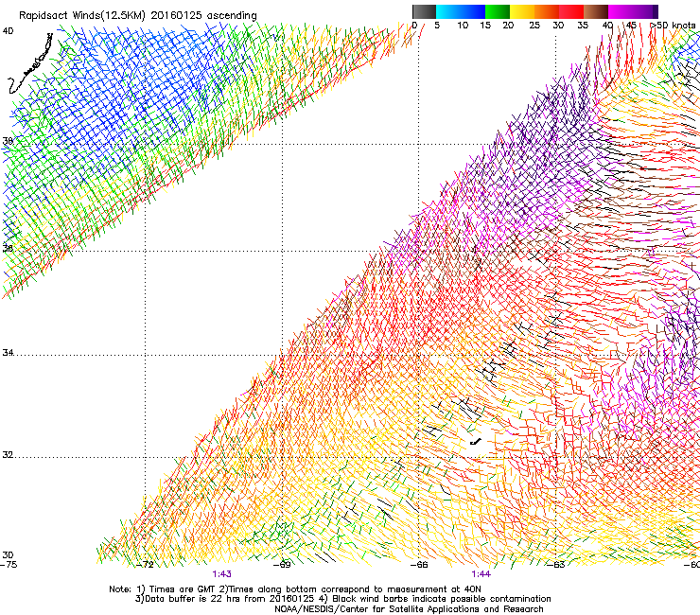700x615 pixels.
Task: Select the magenta 40-45 knots legend swatch
Action: 621,11
